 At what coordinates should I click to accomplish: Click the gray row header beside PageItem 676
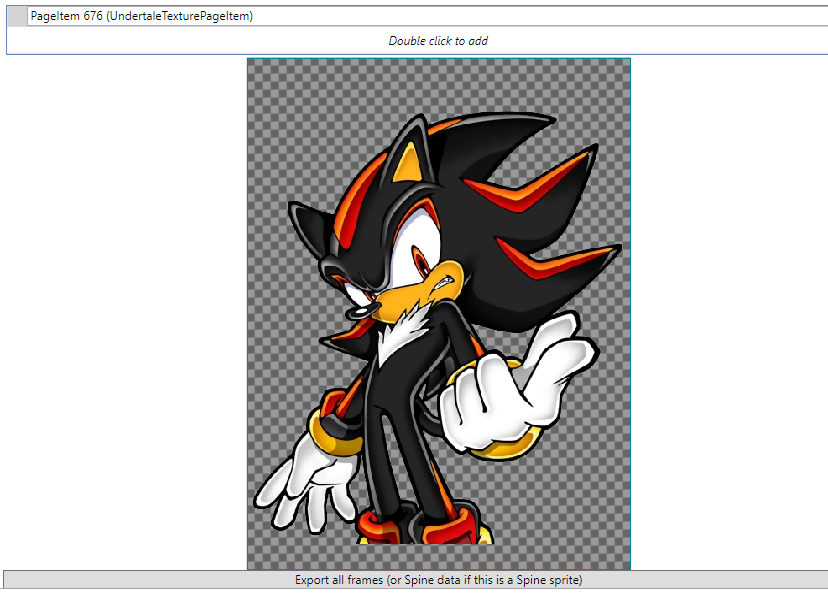tap(17, 16)
